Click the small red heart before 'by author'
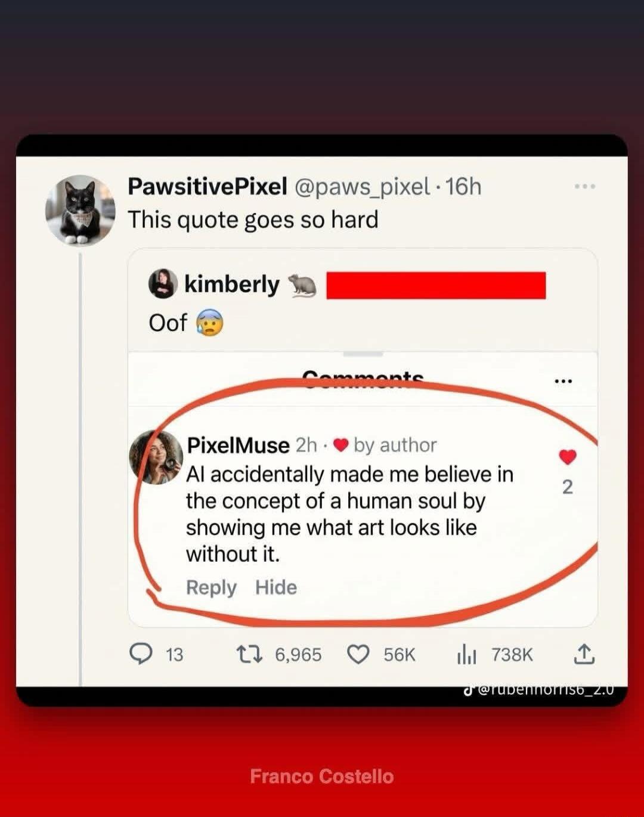Screen dimensions: 644x817 pyautogui.click(x=340, y=445)
